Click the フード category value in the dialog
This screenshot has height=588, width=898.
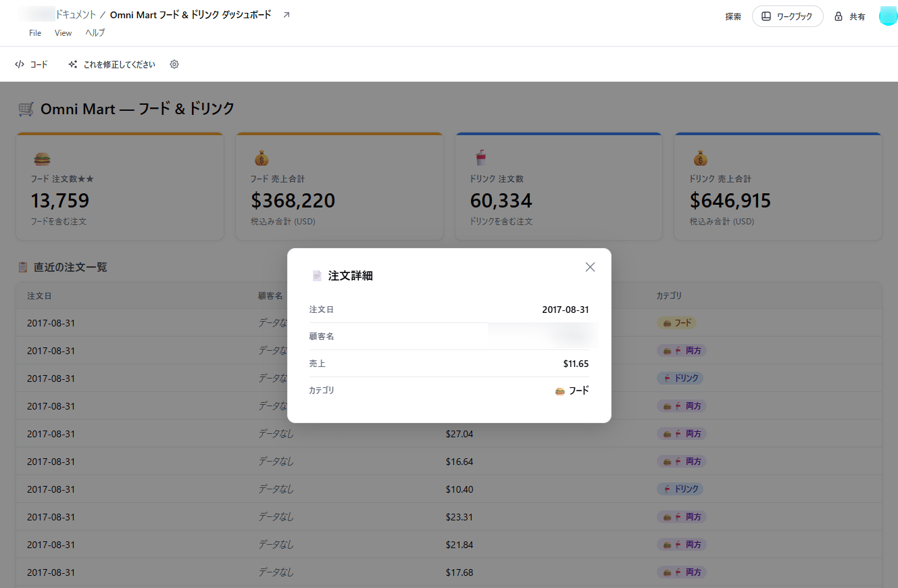point(572,391)
